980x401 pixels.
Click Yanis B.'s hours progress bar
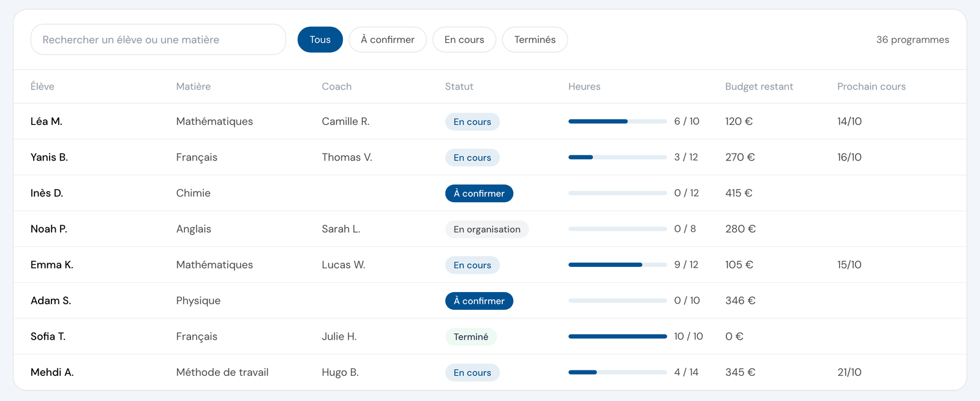click(x=617, y=157)
